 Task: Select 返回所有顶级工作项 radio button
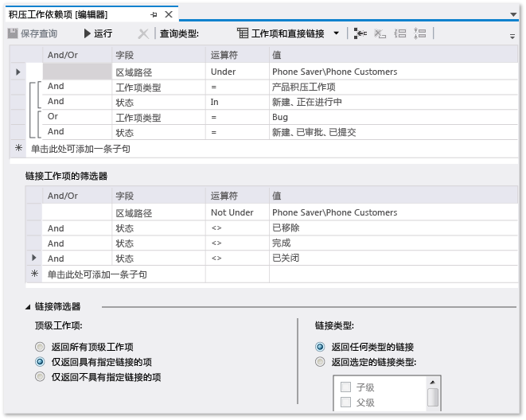tap(40, 347)
